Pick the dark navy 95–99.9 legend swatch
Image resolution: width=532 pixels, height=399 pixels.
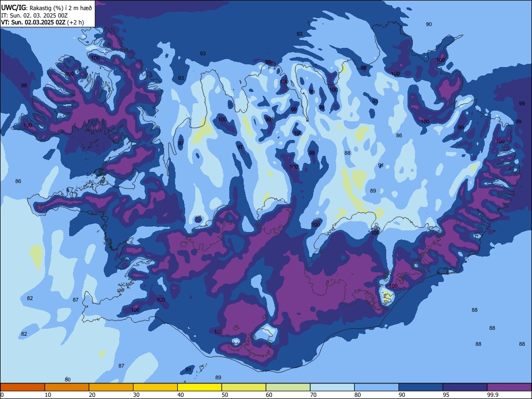pos(465,387)
